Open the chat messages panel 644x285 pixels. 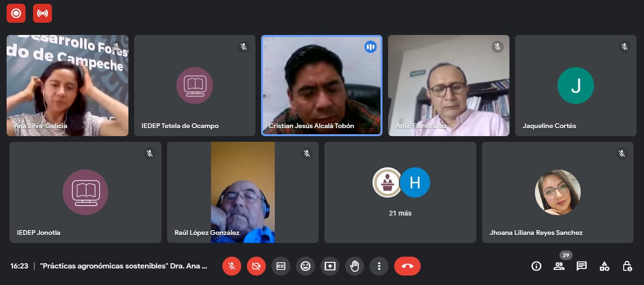pos(582,266)
